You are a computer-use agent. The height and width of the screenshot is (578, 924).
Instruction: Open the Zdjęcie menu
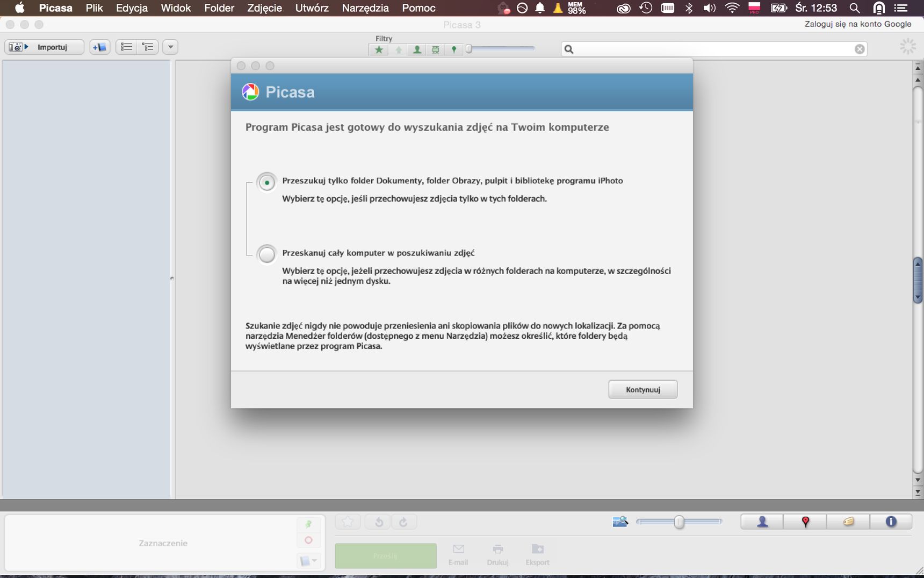(x=264, y=8)
